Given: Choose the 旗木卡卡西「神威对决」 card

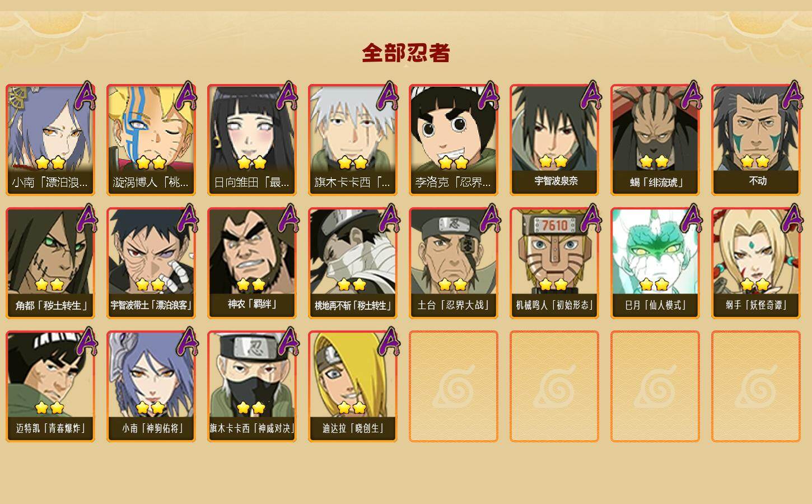Looking at the screenshot, I should click(x=252, y=386).
